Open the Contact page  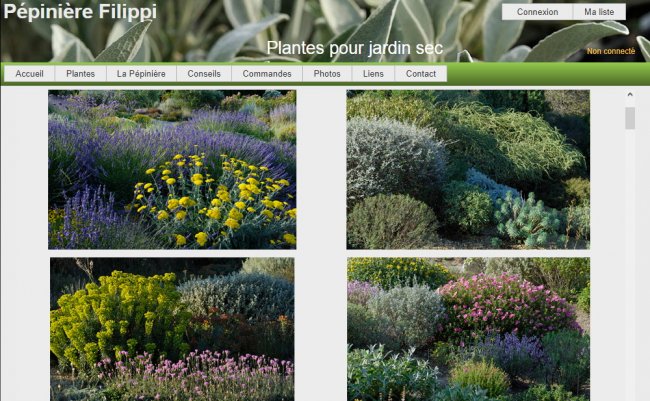coord(421,74)
